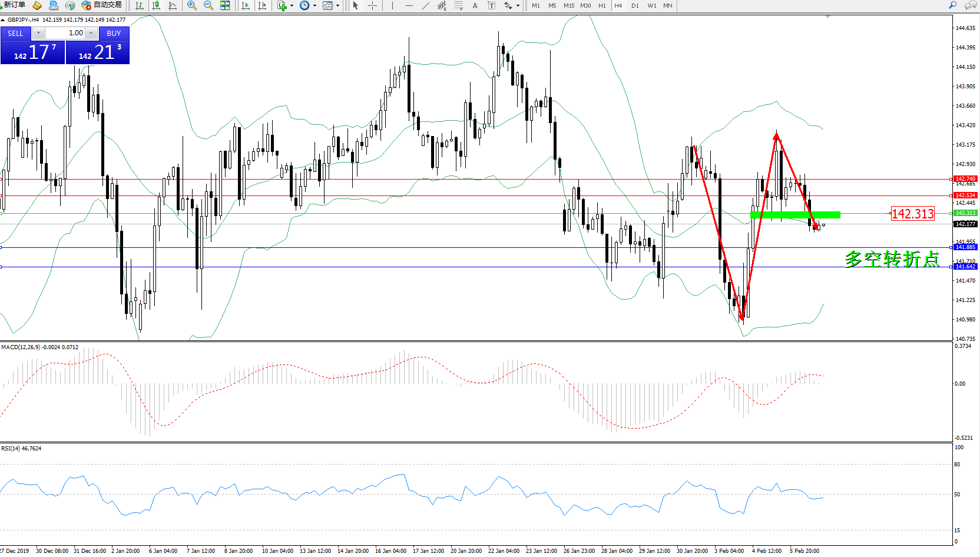The width and height of the screenshot is (980, 557).
Task: Select the Fibonacci retracement tool
Action: [459, 5]
